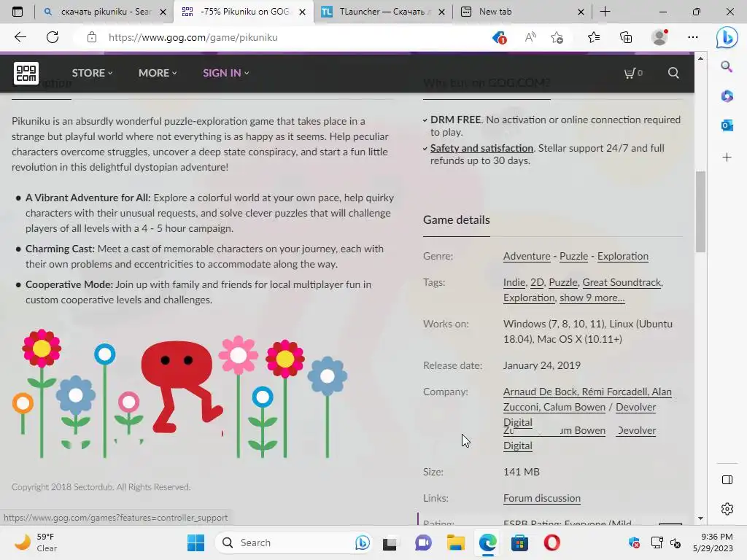Click the January 24, 2019 release date

pyautogui.click(x=542, y=365)
